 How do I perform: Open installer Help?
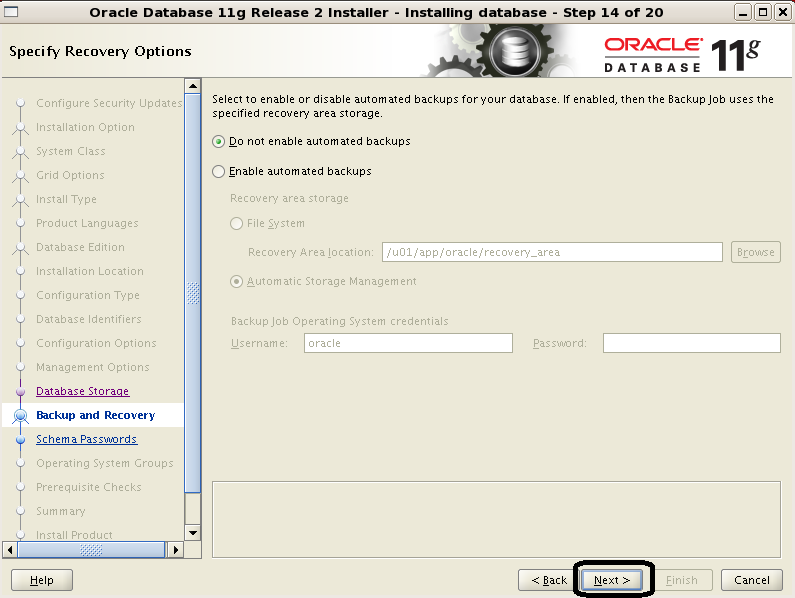(42, 580)
